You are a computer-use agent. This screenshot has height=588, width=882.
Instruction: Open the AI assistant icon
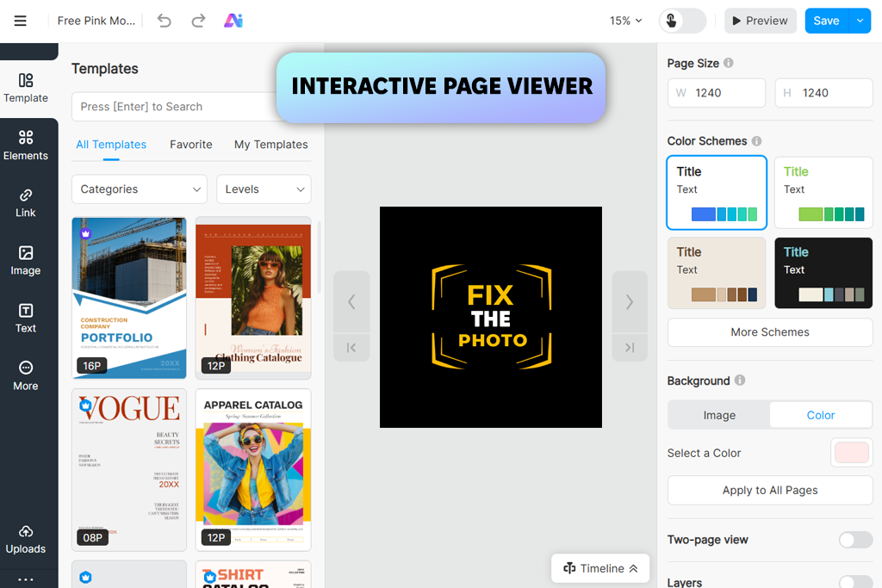click(233, 21)
